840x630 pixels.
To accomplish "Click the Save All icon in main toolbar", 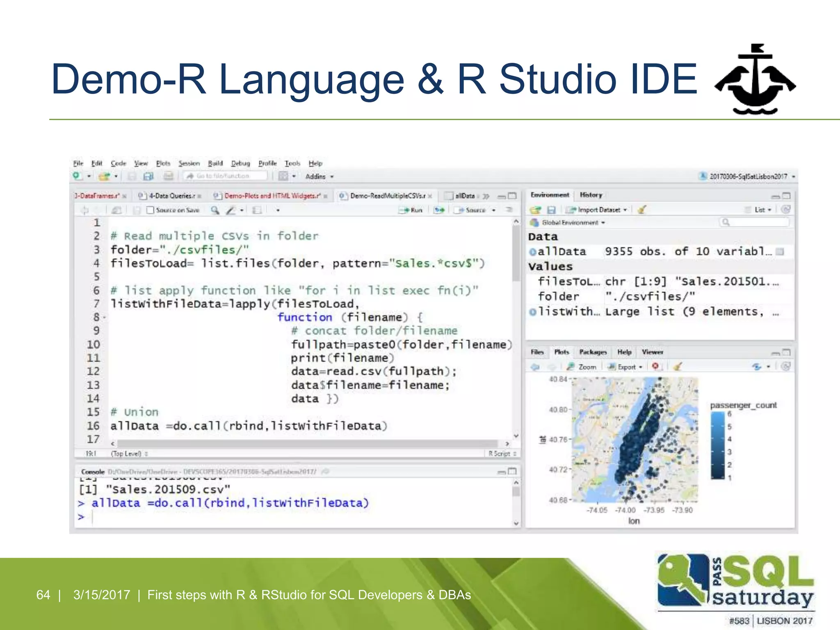I will pos(148,176).
